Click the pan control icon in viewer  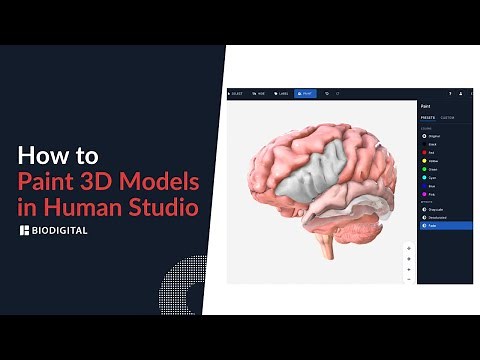click(409, 248)
